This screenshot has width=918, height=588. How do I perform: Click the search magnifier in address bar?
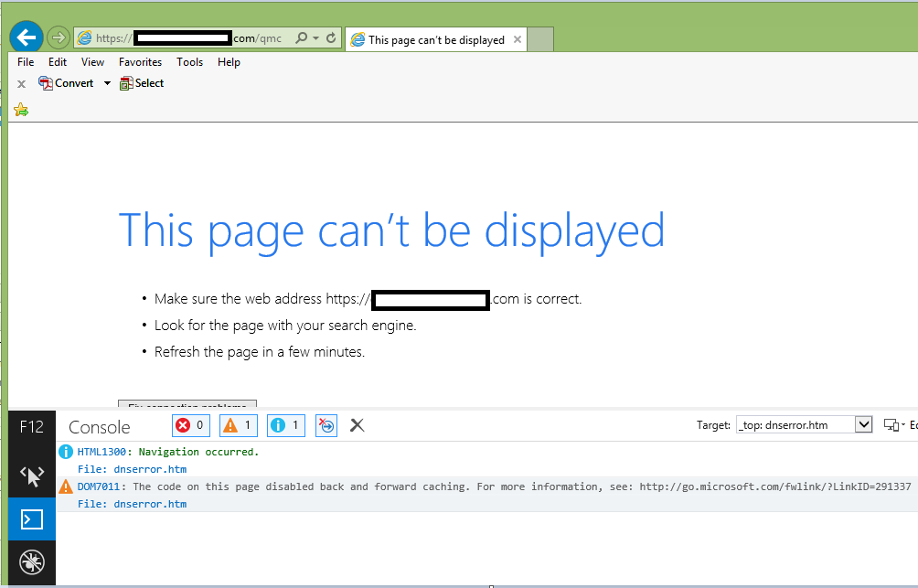tap(301, 38)
